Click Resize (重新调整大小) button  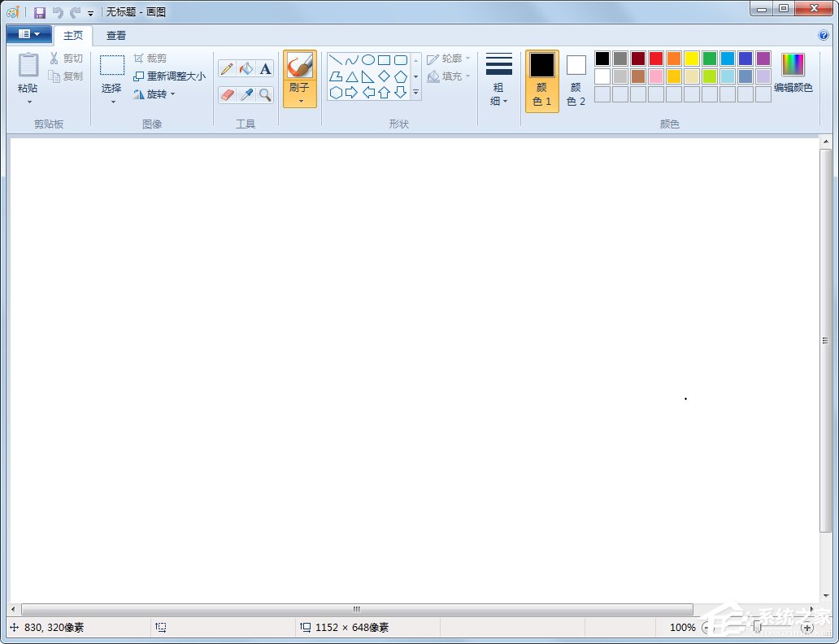click(170, 76)
